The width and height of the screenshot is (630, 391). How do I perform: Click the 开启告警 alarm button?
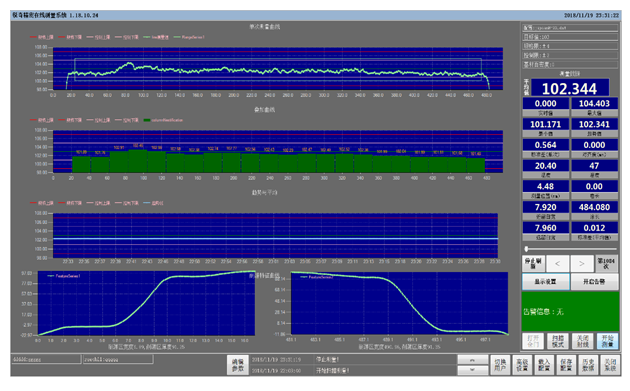pos(594,282)
